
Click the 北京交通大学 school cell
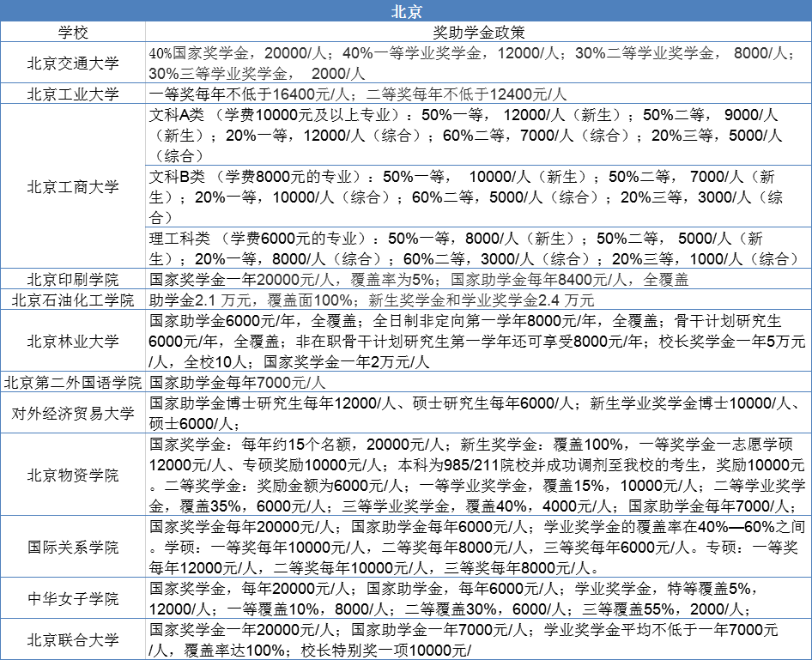click(x=72, y=62)
